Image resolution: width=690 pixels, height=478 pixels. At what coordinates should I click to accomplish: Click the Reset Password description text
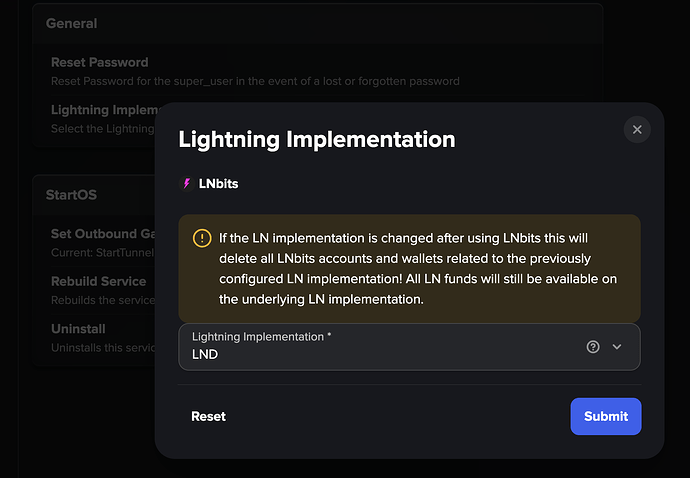point(255,81)
